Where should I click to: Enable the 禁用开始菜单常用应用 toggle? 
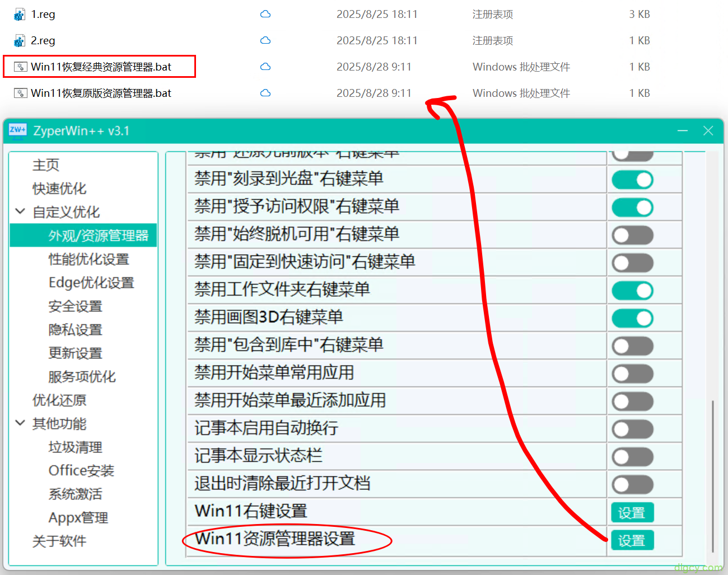pos(632,373)
